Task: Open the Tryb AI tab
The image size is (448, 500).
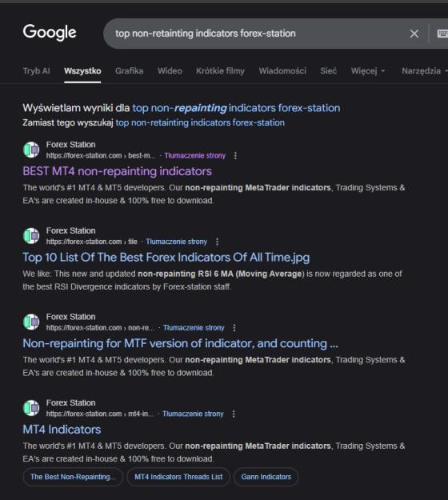Action: tap(36, 70)
